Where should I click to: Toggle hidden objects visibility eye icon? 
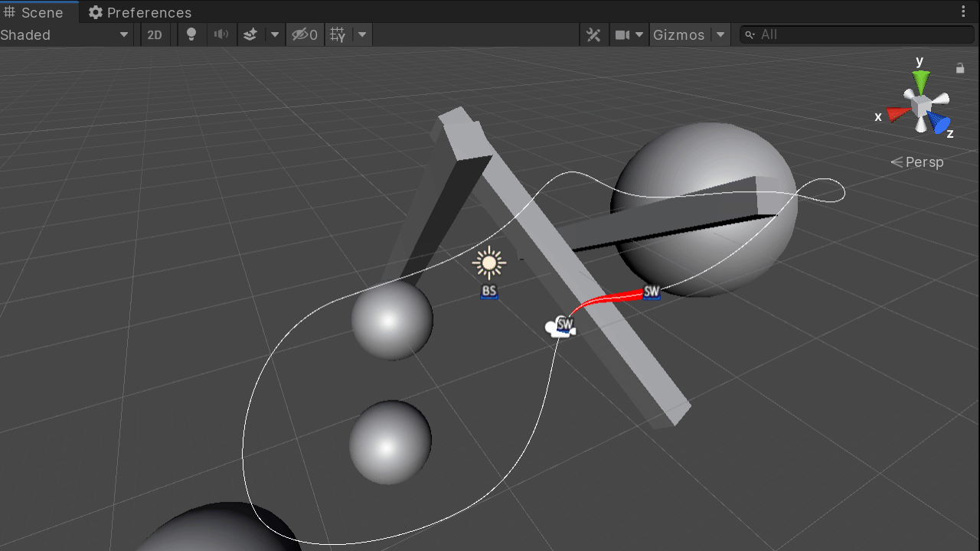click(x=304, y=34)
